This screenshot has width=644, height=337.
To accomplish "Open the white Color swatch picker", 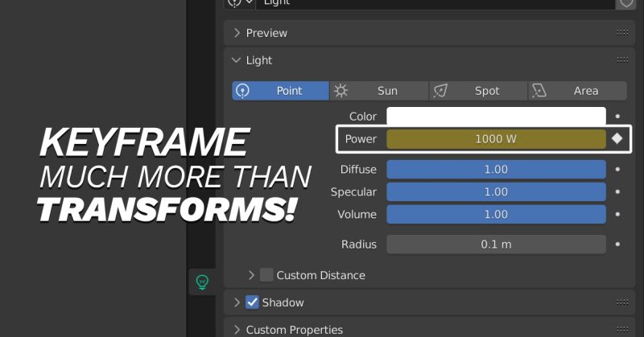I will [x=496, y=117].
